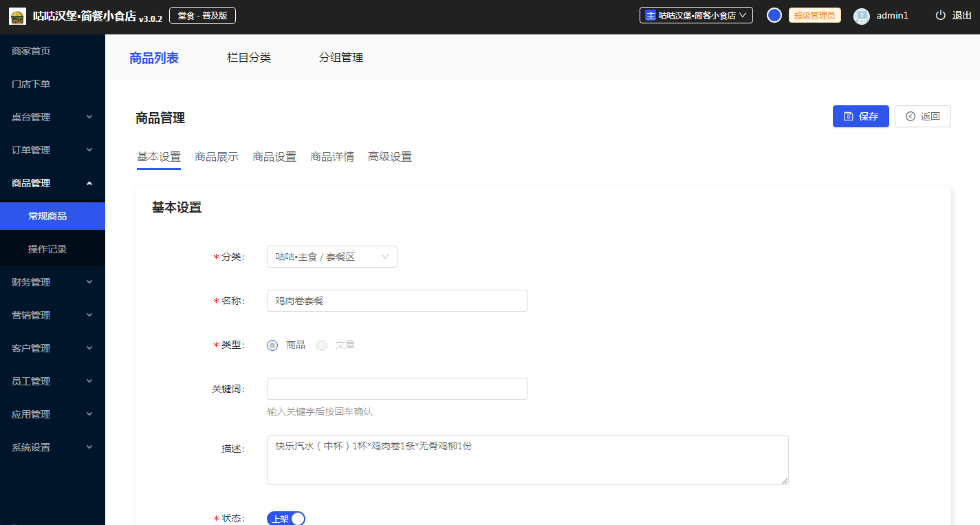Expand 财务管理 sidebar menu
This screenshot has height=525, width=980.
point(52,282)
